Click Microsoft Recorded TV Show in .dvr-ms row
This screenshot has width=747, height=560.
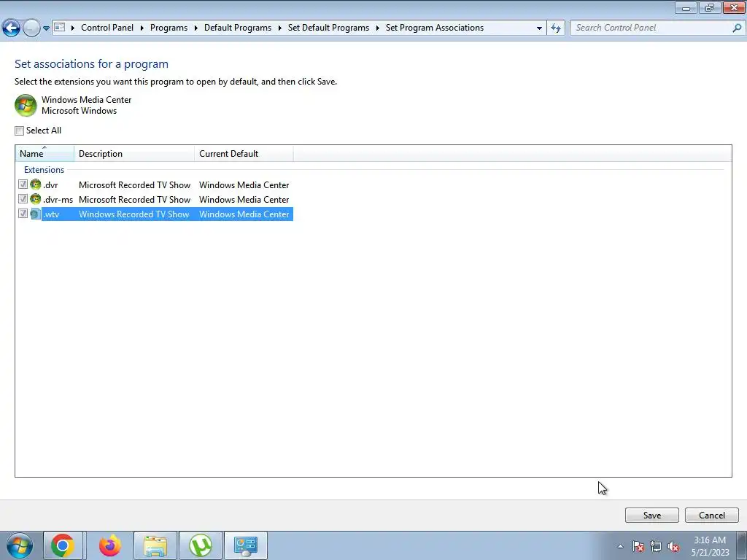pyautogui.click(x=134, y=200)
